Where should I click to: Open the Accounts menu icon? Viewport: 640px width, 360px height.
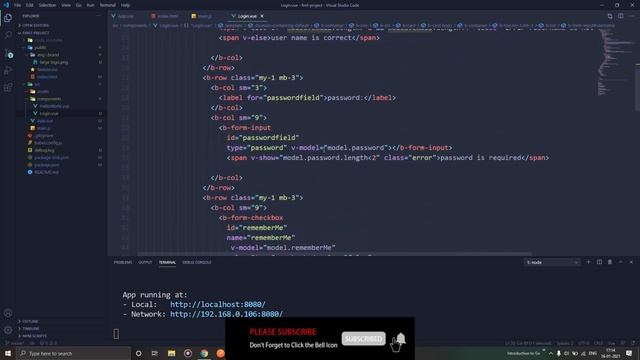coord(8,313)
